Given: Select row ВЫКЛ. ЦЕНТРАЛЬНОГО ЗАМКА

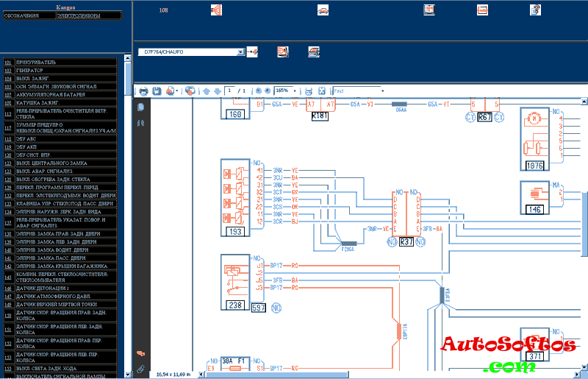Looking at the screenshot, I should pos(60,163).
